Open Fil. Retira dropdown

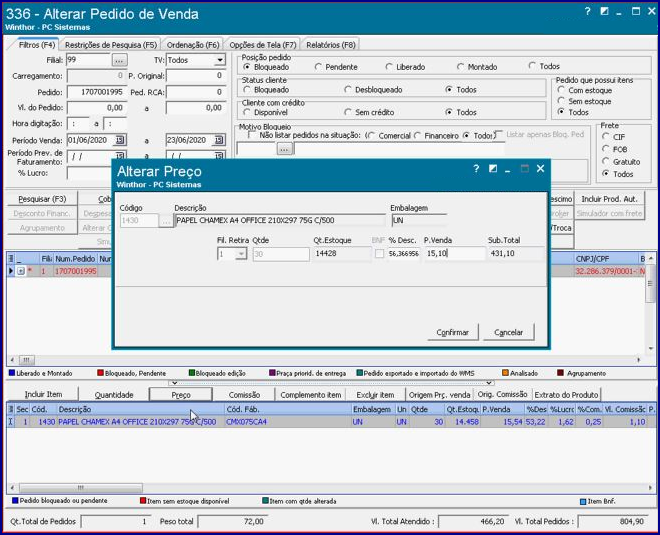[x=241, y=254]
